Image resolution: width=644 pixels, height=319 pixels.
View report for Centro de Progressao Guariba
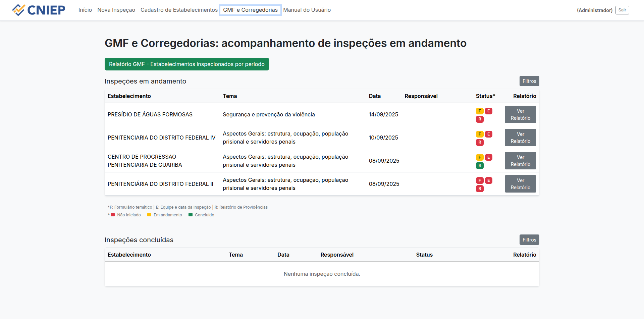click(x=521, y=161)
